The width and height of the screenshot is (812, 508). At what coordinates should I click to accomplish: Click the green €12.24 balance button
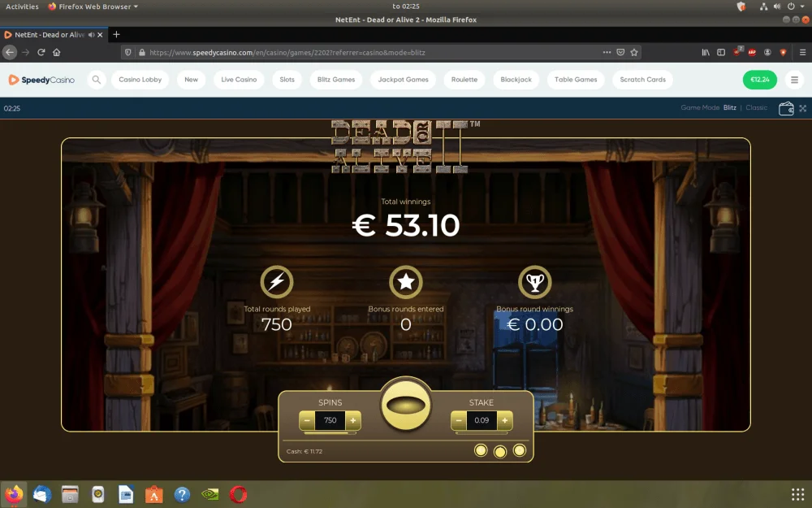point(760,80)
